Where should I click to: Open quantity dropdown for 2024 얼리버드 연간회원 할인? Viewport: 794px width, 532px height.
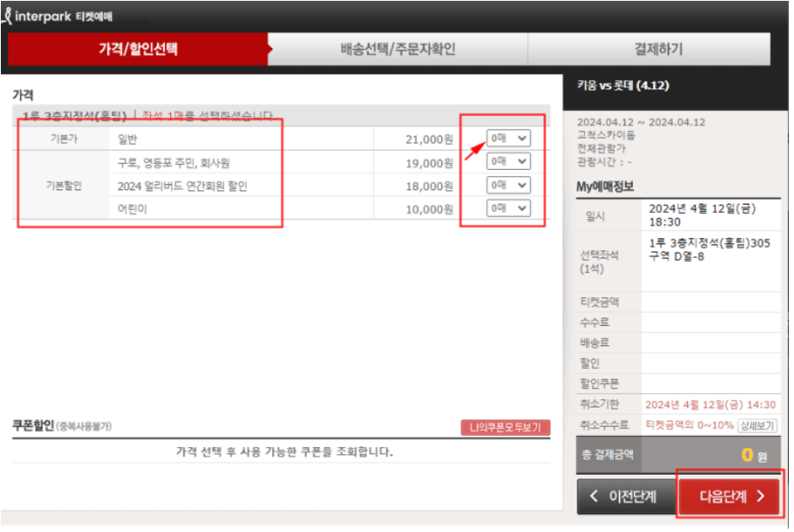tap(509, 186)
